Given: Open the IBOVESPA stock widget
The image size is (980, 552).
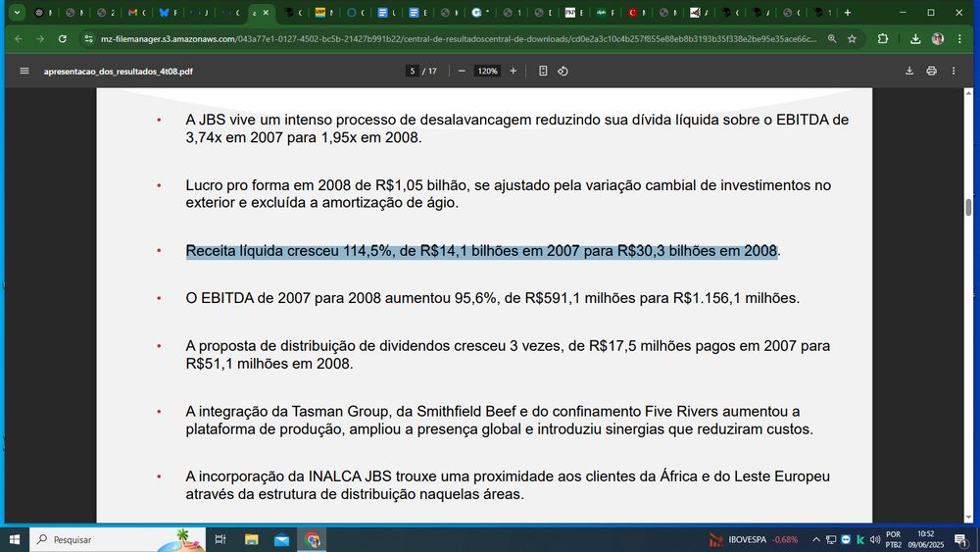Looking at the screenshot, I should [x=754, y=539].
